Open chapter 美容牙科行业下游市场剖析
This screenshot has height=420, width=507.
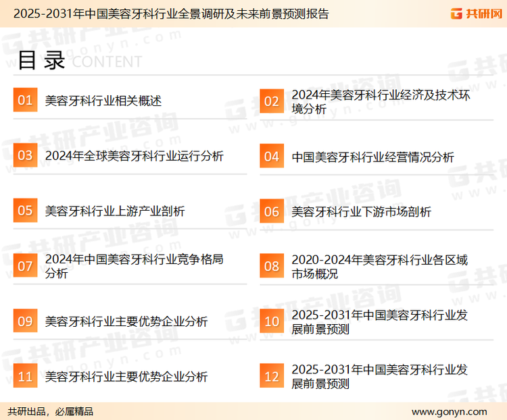click(361, 212)
